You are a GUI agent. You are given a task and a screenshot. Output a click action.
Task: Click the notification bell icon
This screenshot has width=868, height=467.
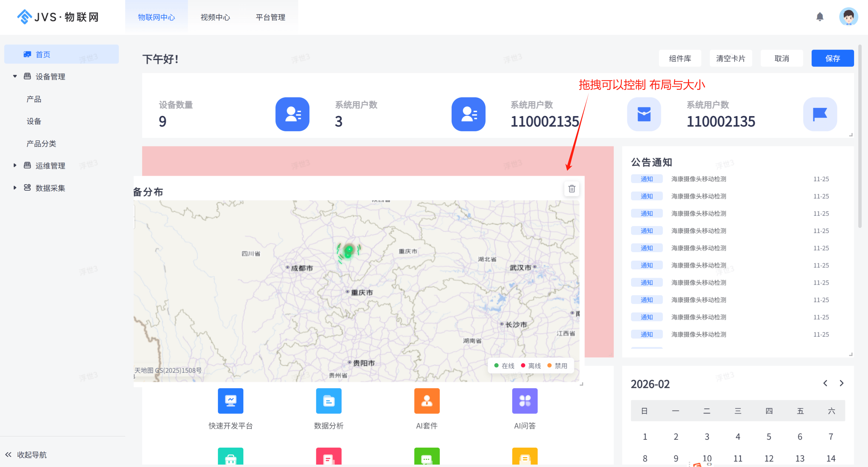tap(820, 17)
